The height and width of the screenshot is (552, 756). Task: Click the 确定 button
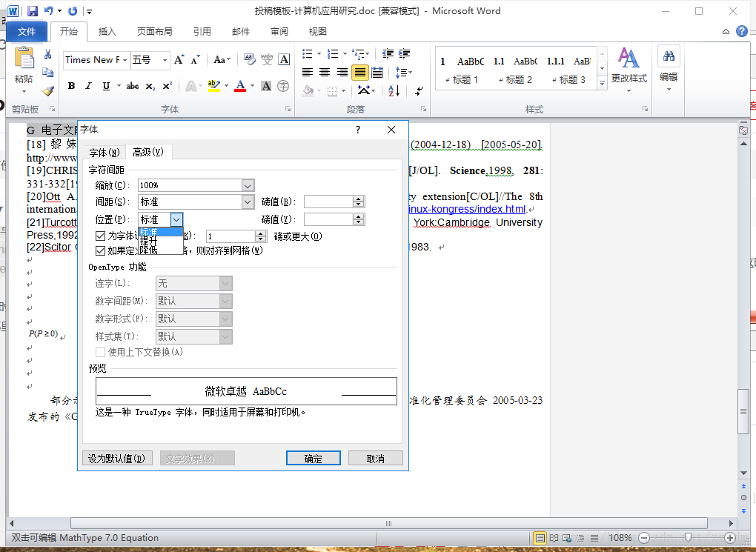313,459
